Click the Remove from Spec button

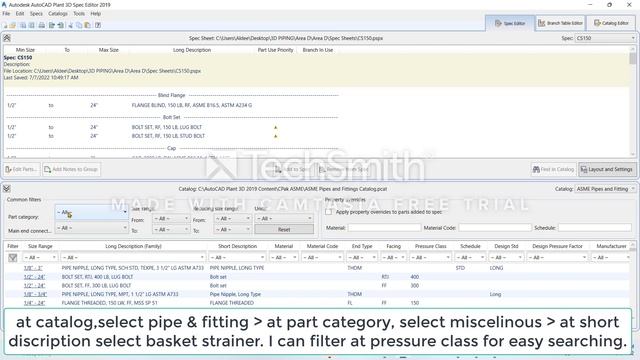click(x=343, y=169)
